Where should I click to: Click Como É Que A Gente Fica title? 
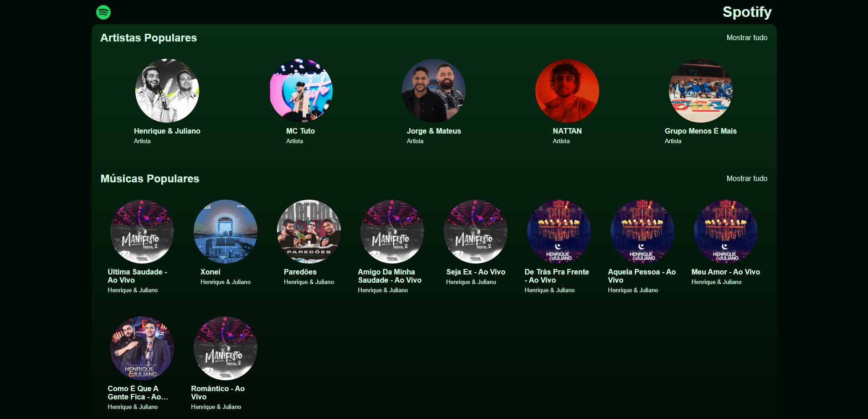coord(138,393)
